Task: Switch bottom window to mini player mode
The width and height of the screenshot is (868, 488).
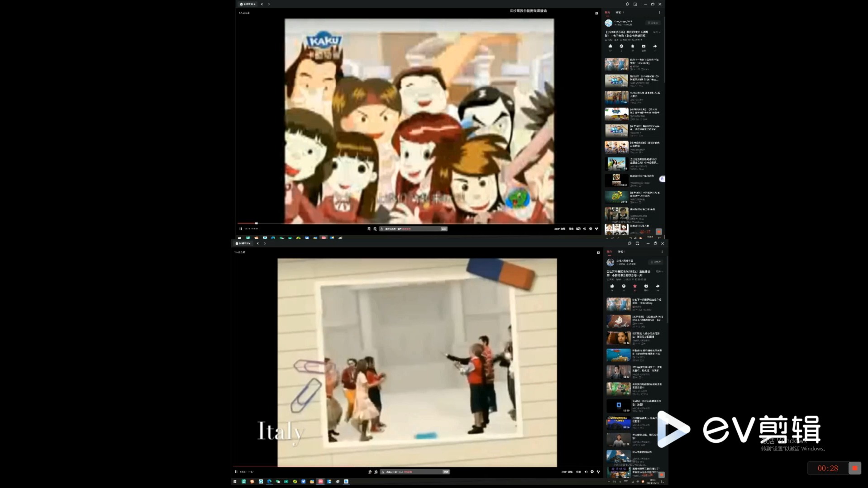Action: coord(637,243)
